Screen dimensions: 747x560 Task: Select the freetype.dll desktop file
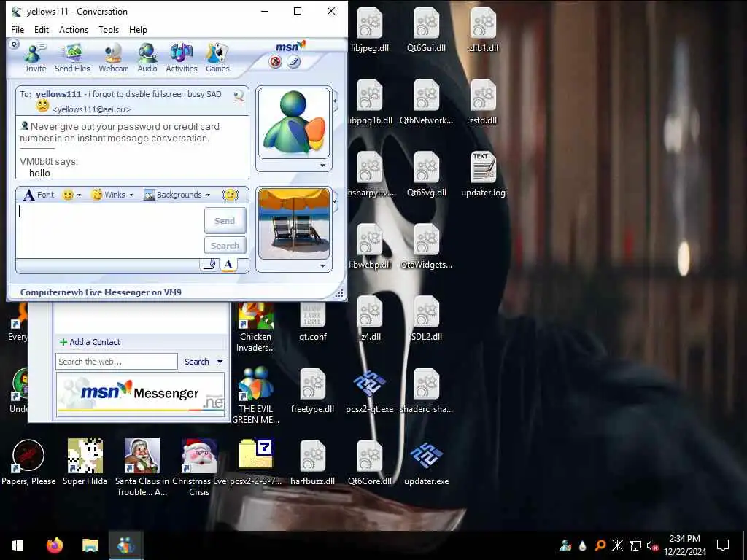click(312, 391)
